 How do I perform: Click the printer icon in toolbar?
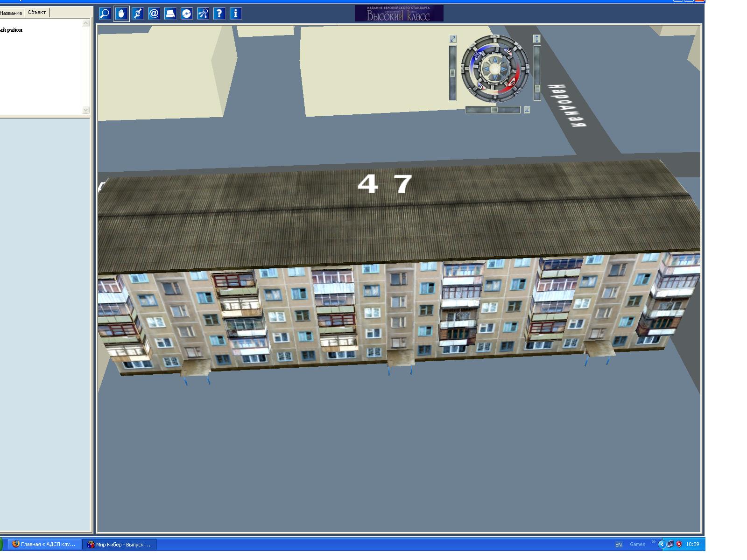[x=170, y=14]
